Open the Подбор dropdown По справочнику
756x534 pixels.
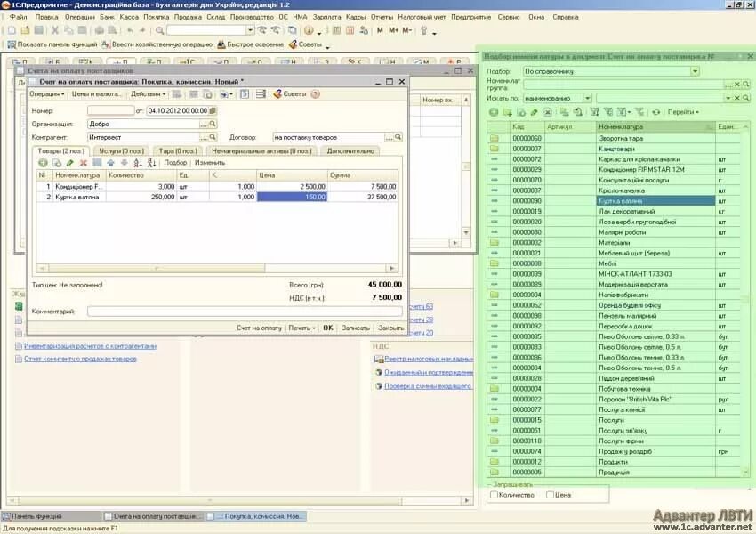click(695, 71)
